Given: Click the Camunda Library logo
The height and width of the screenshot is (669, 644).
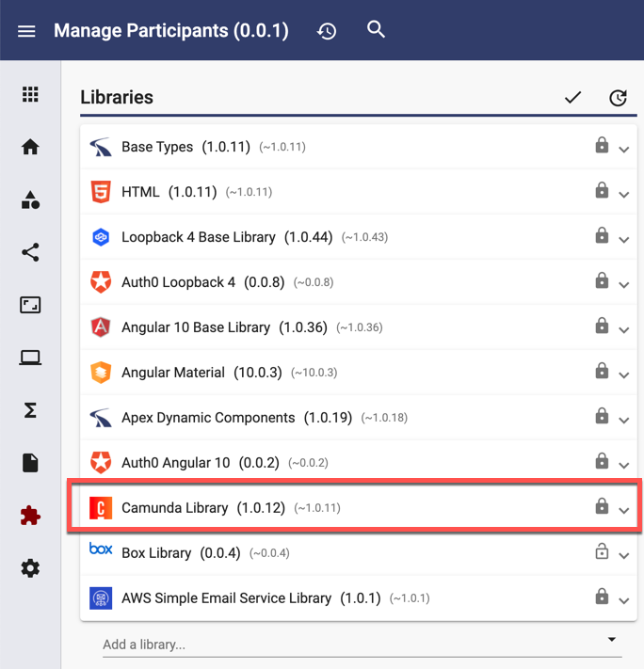Looking at the screenshot, I should click(101, 508).
